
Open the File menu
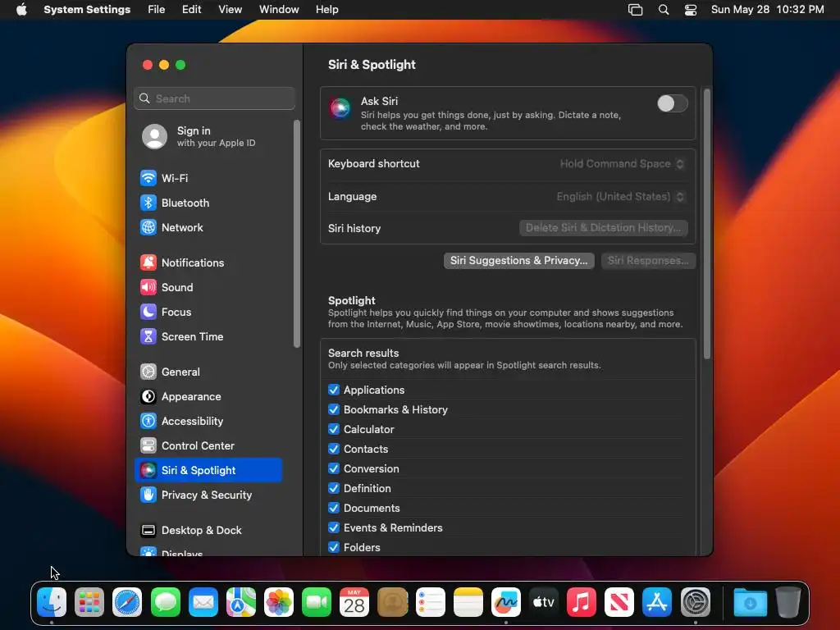click(x=157, y=10)
